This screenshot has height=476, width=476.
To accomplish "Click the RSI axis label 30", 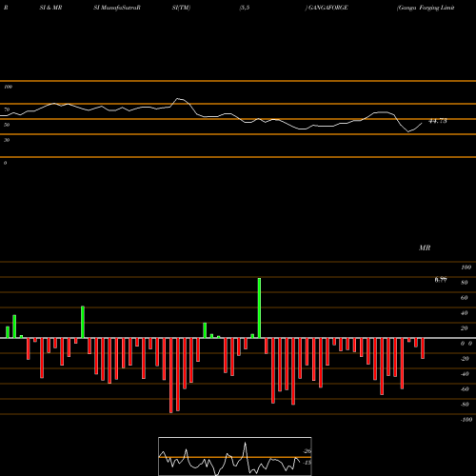I will pos(7,140).
